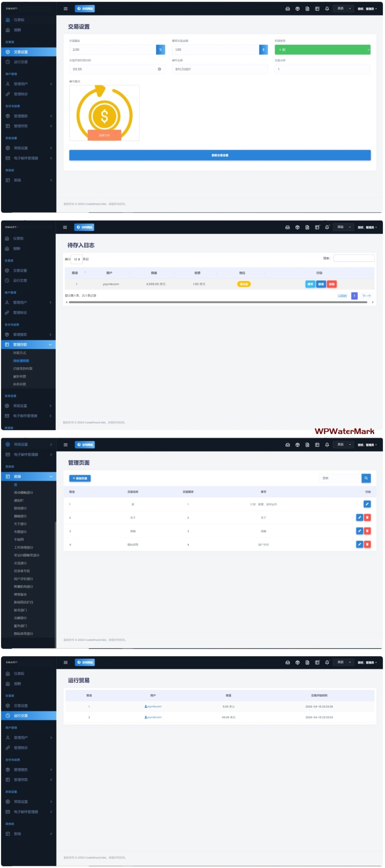Open the green 利润类型 dropdown showing + 加
This screenshot has height=868, width=385.
coord(322,50)
